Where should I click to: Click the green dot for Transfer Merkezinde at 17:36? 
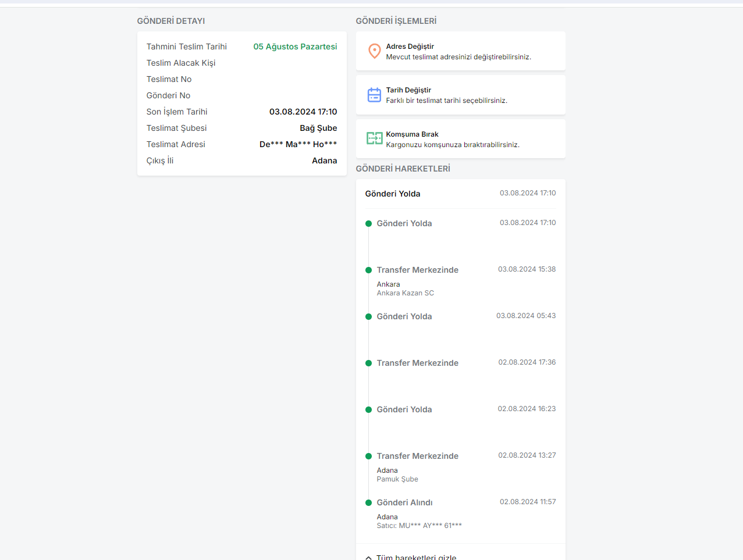pos(368,363)
